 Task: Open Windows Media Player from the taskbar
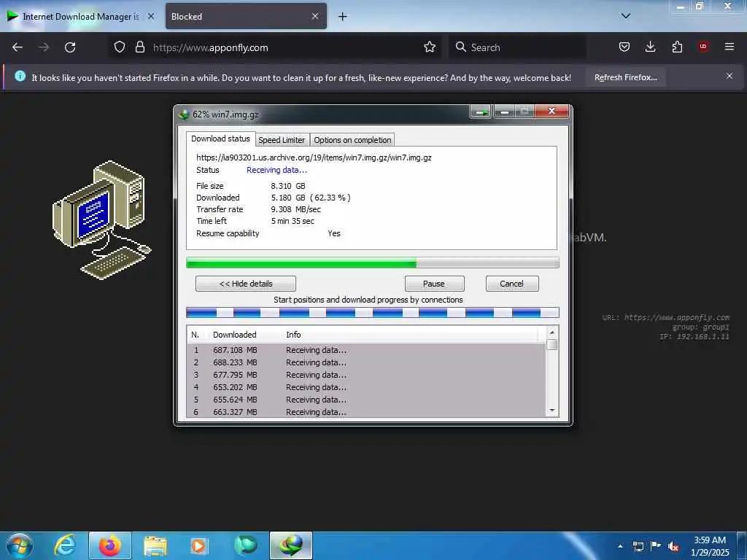[x=198, y=546]
